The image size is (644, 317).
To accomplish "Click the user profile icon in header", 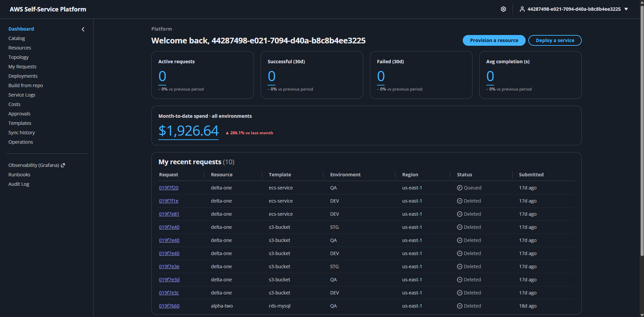I will pyautogui.click(x=522, y=9).
